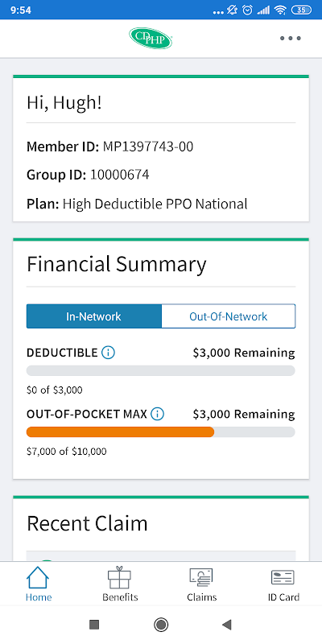Tap the Recent Claim card heading
Viewport: 322px width, 644px height.
pyautogui.click(x=87, y=524)
